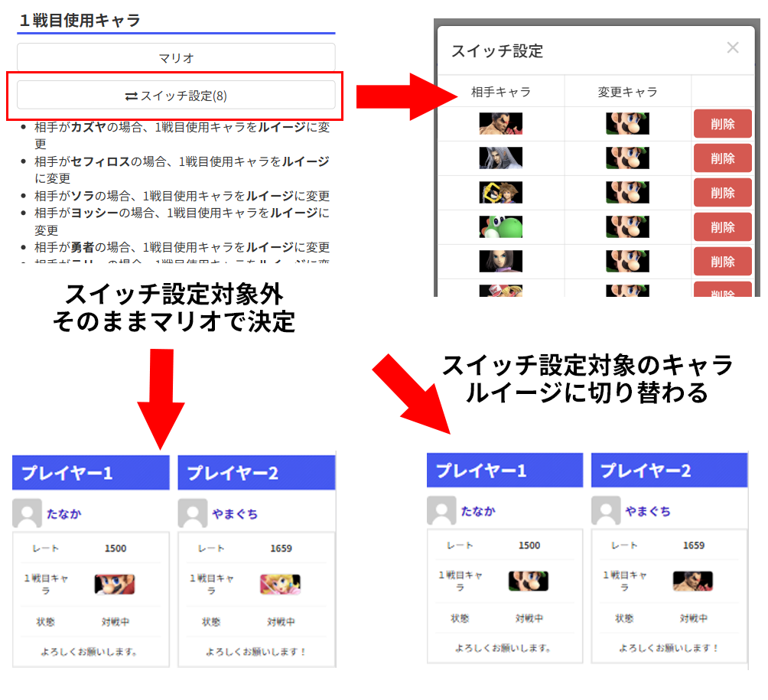Screen dimensions: 768x700
Task: Click Kazuya icon in the Player 2 panel
Action: (x=692, y=581)
